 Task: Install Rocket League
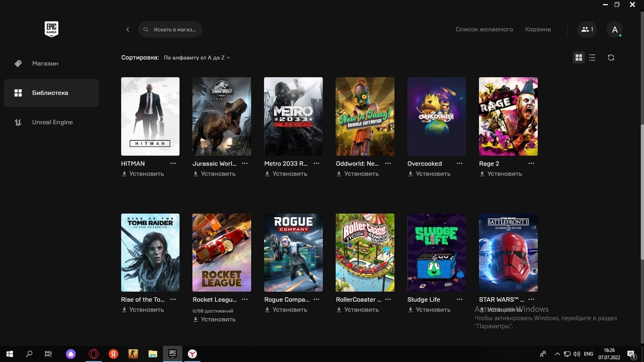click(x=214, y=319)
